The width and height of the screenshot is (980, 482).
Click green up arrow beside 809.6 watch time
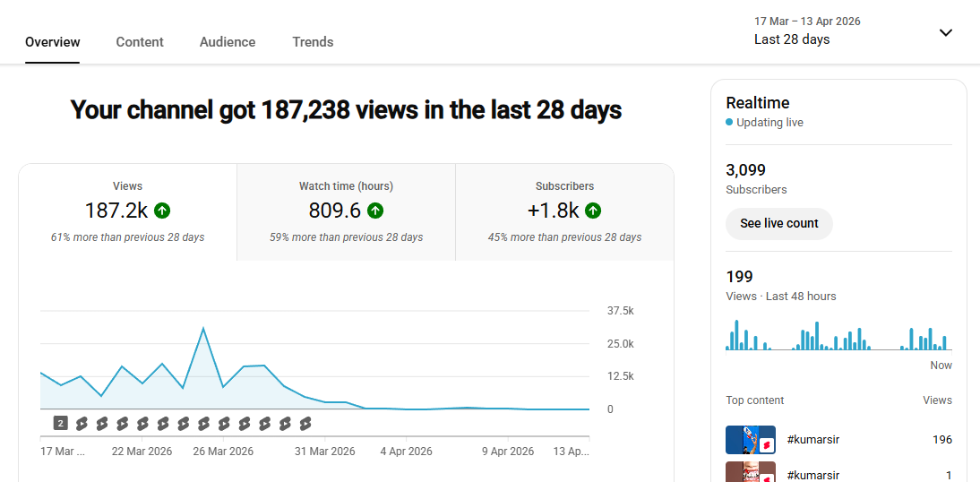coord(375,211)
